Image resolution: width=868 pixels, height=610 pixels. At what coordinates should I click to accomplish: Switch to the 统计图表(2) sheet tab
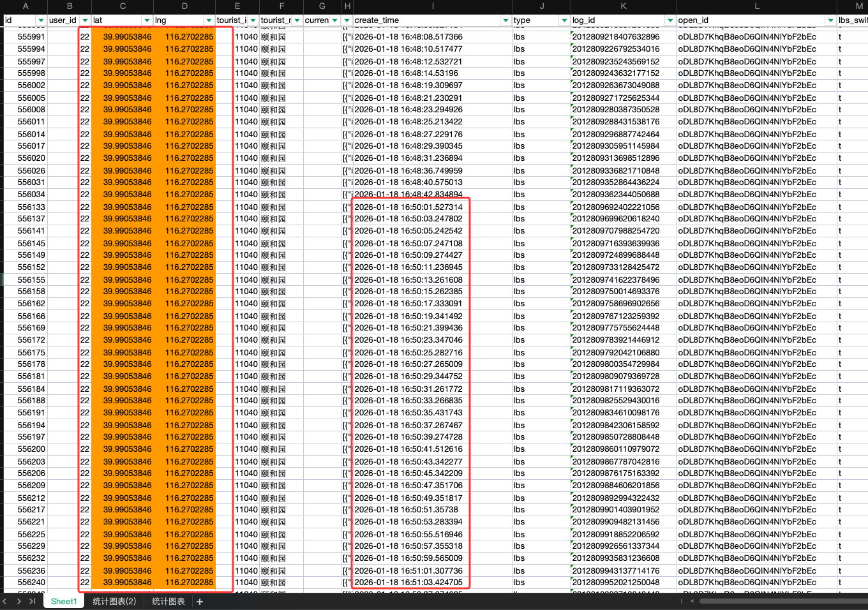coord(114,601)
